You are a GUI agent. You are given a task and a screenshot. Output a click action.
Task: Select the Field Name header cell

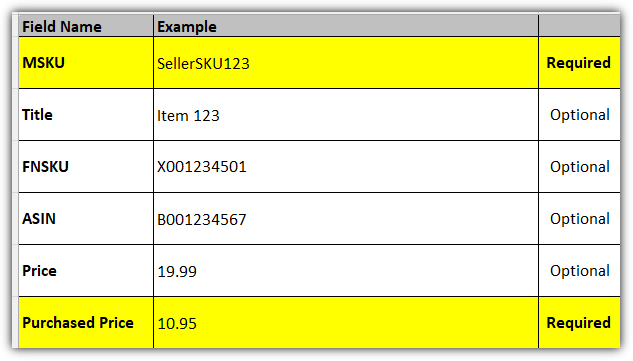point(86,26)
